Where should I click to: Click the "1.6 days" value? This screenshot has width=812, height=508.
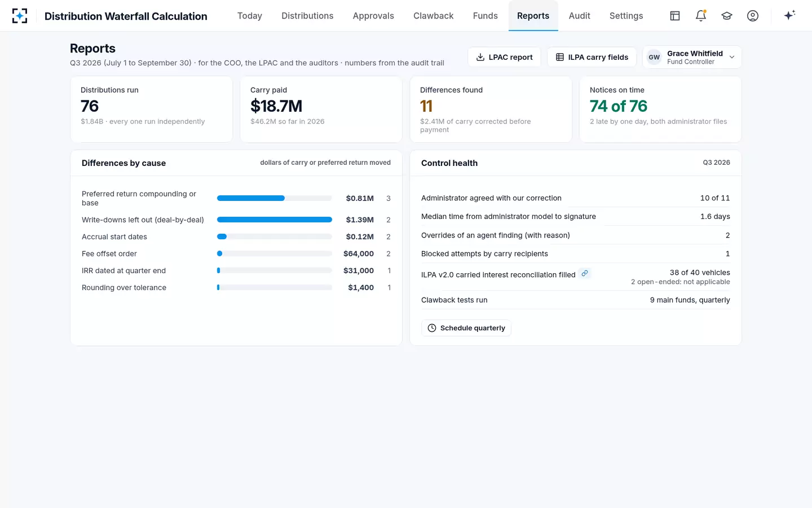coord(715,216)
